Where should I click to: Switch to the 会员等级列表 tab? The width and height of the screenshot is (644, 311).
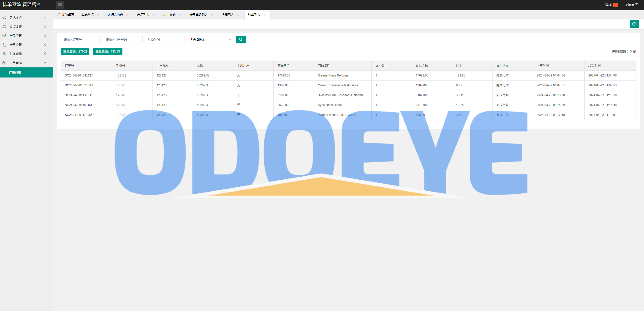(x=199, y=15)
